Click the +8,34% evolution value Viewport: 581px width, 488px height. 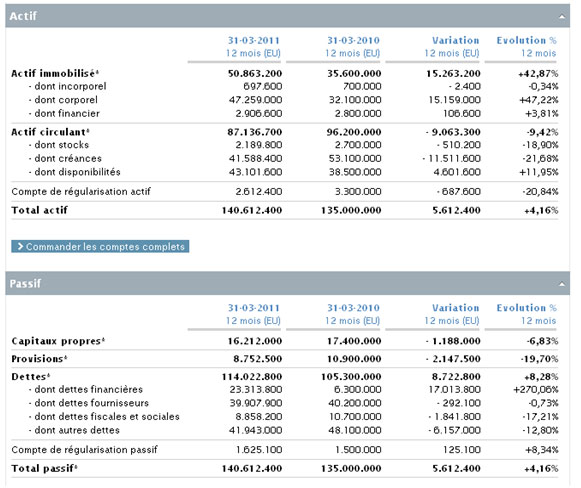point(541,450)
